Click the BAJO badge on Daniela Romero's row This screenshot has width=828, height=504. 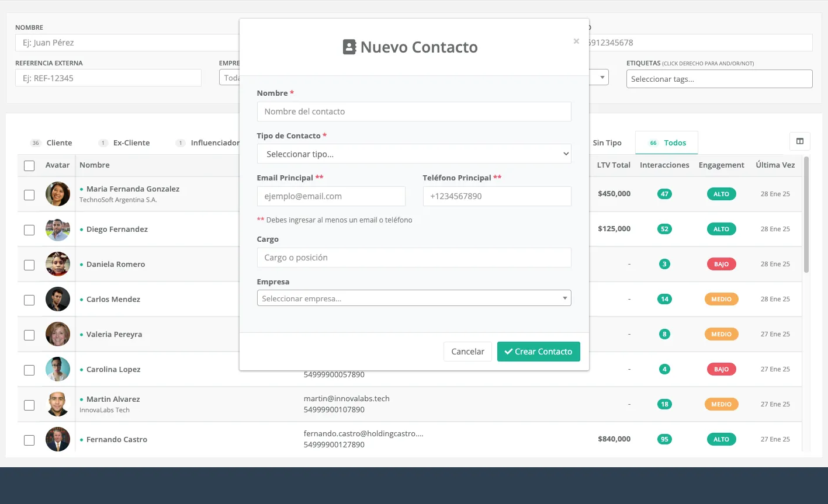(721, 264)
